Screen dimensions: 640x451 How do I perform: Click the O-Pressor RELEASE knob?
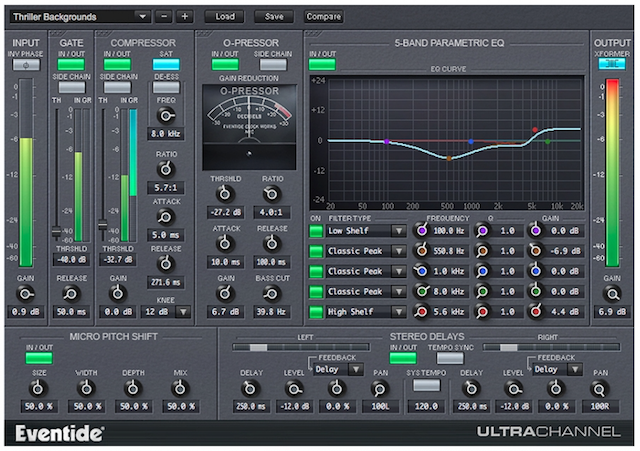pos(271,244)
